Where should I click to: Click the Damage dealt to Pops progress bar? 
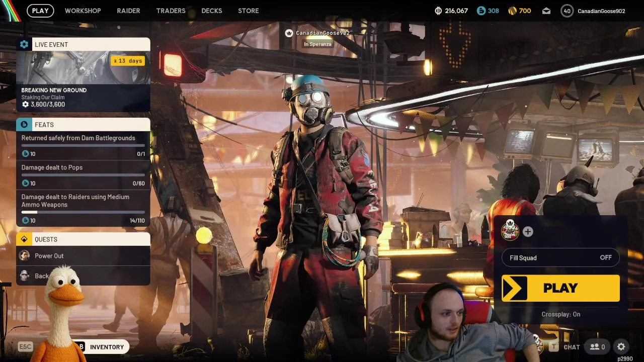click(83, 175)
